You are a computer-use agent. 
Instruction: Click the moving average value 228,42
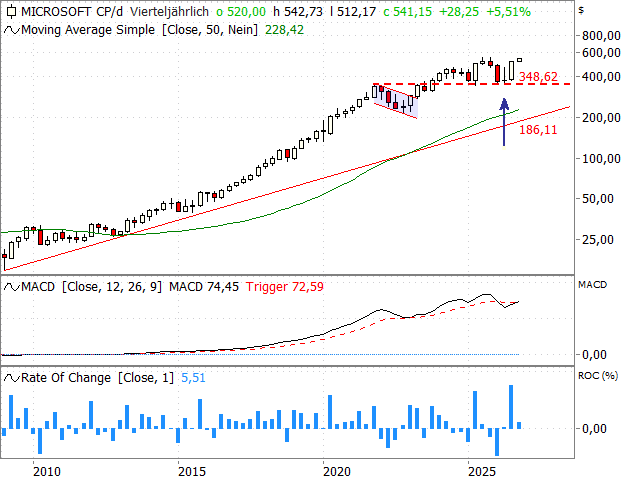click(284, 30)
